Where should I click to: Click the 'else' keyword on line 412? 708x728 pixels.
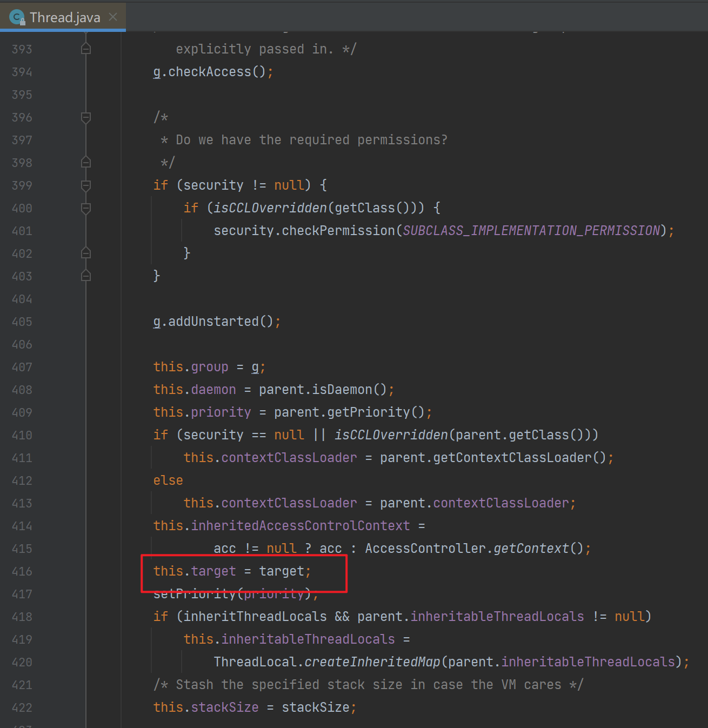click(x=168, y=480)
